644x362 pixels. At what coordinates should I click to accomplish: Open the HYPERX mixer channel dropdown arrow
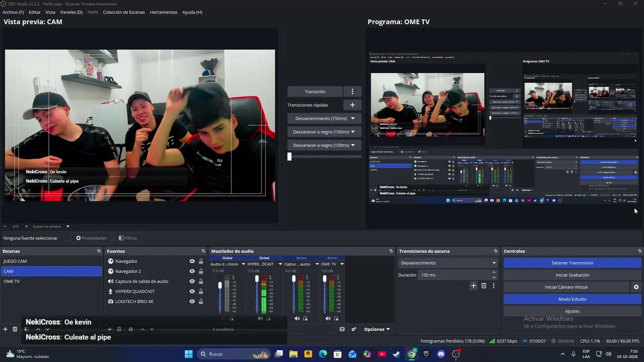[x=280, y=264]
